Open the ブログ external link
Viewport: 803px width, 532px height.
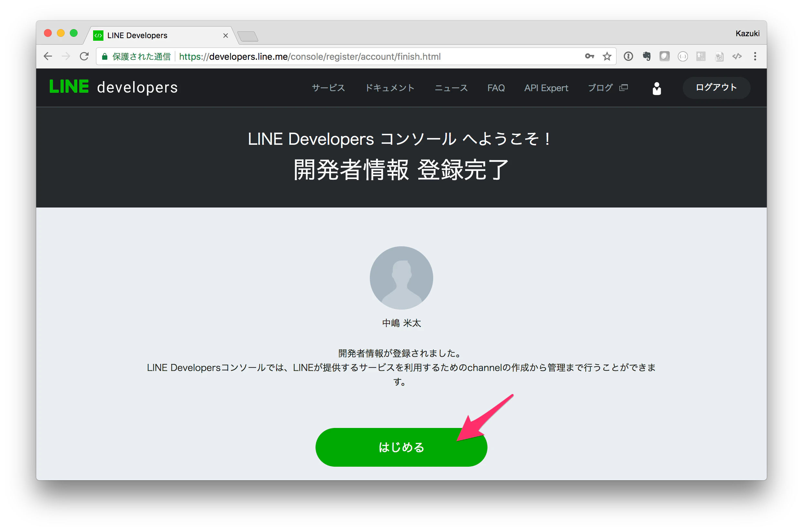point(608,88)
